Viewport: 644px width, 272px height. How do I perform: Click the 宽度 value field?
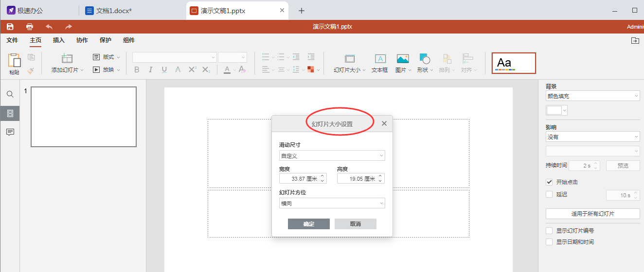303,179
